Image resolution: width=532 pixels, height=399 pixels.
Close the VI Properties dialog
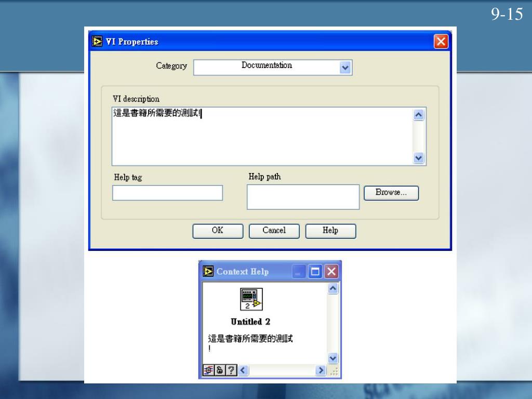[x=441, y=42]
